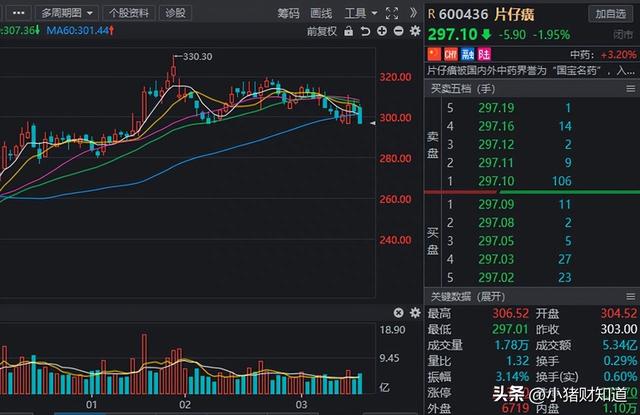Expand the 关键数据 (展开) section
Screen dimensions: 640x415
coord(468,296)
